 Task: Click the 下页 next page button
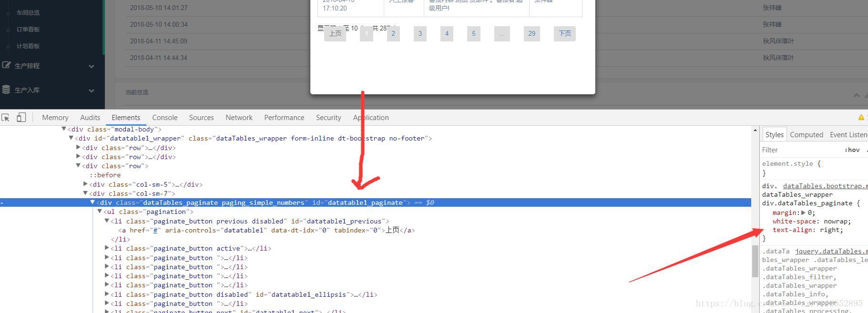point(565,33)
